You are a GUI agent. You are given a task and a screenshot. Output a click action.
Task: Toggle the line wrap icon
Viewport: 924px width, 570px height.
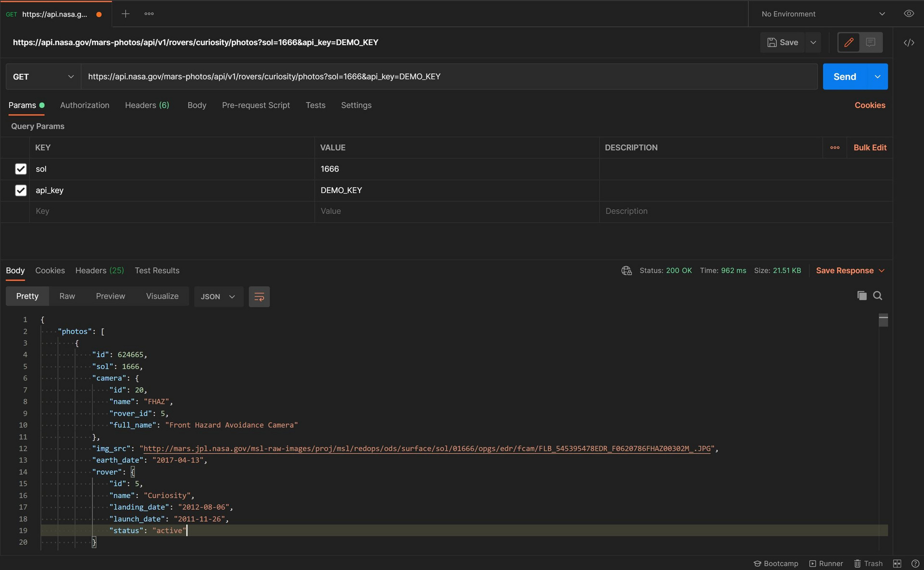click(x=259, y=297)
